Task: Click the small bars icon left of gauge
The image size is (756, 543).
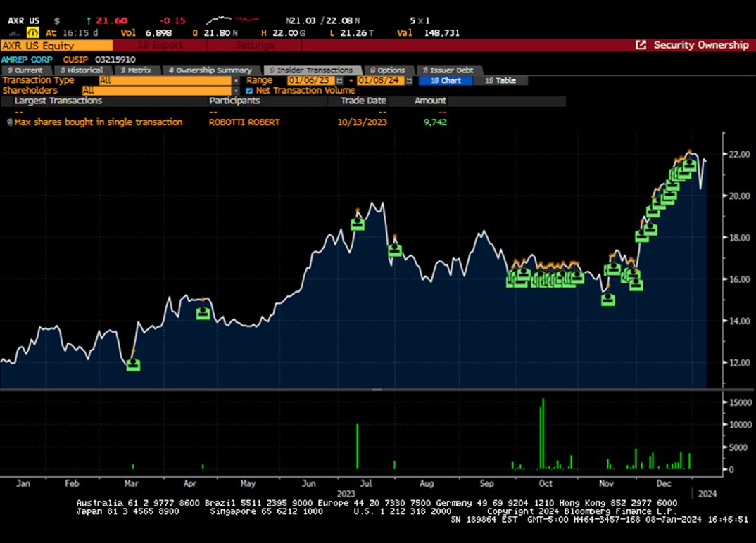Action: (x=15, y=33)
